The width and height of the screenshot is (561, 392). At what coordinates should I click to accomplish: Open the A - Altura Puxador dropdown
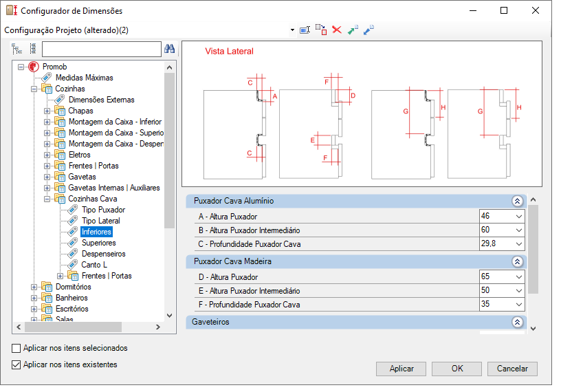pyautogui.click(x=519, y=217)
